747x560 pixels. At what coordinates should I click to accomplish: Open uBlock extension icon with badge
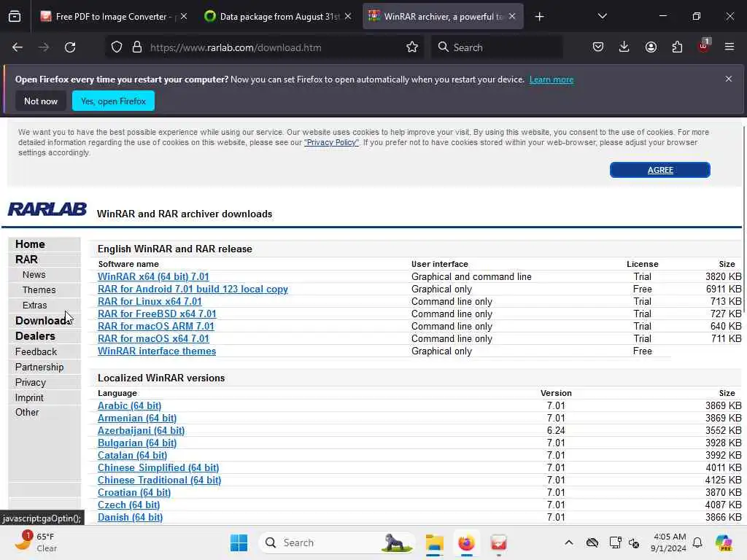coord(704,46)
